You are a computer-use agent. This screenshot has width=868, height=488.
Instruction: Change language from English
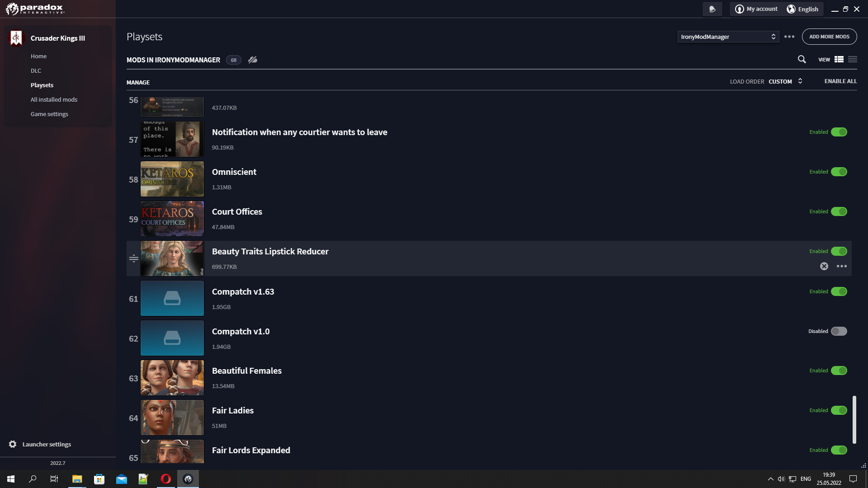pos(803,9)
